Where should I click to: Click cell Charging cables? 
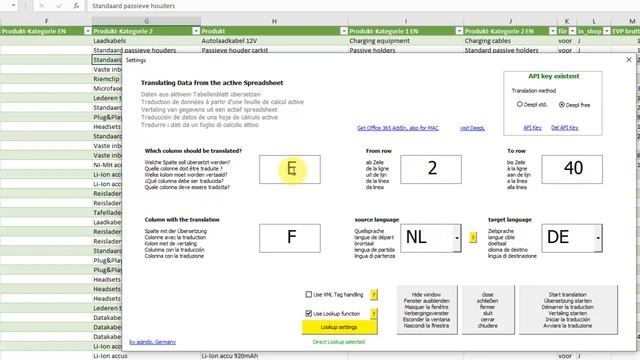tap(510, 41)
